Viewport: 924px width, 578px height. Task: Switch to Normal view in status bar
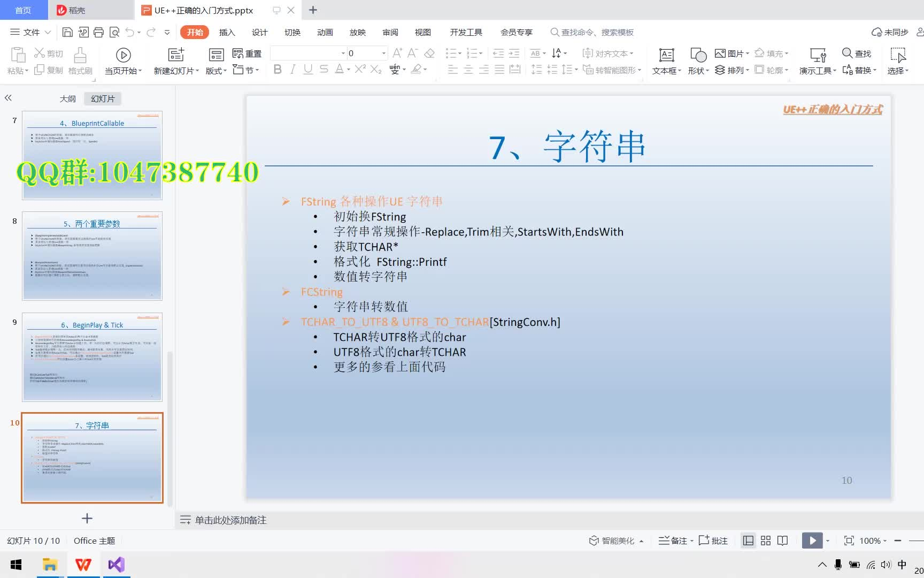(749, 541)
